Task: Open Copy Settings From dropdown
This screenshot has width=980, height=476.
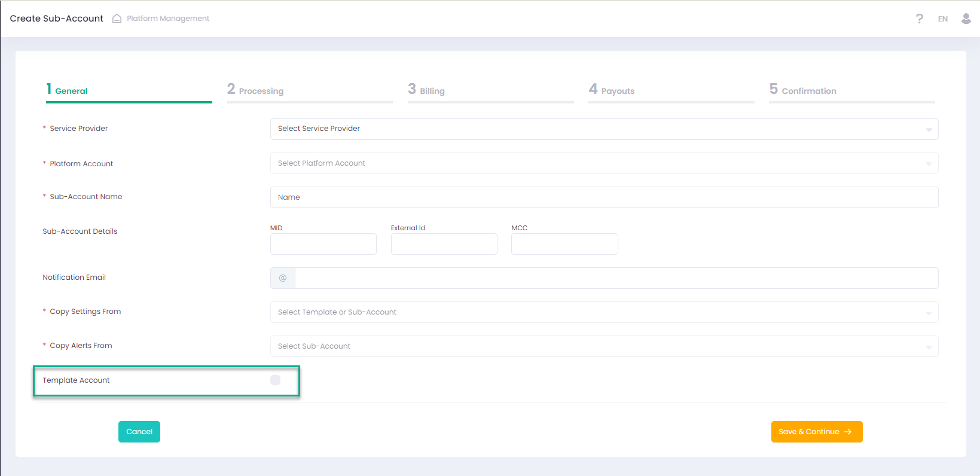Action: pos(604,312)
